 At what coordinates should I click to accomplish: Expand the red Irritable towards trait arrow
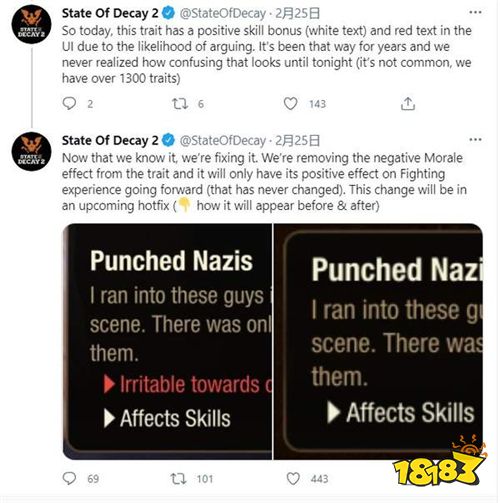tap(109, 384)
